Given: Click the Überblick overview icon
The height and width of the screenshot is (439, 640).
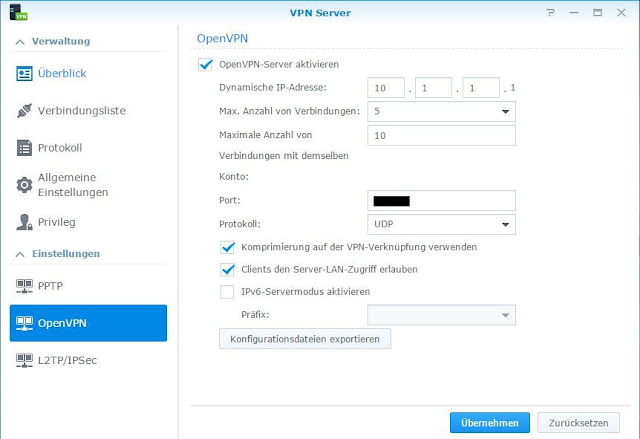Looking at the screenshot, I should click(24, 73).
